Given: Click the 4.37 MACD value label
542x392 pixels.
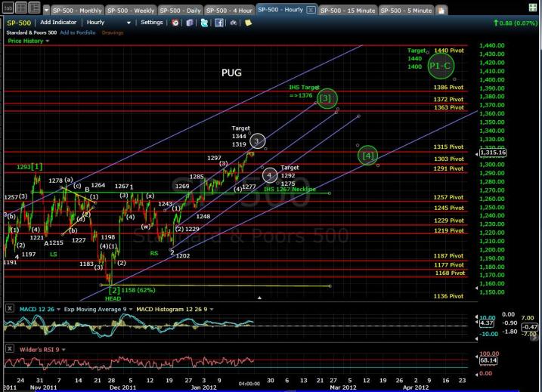Looking at the screenshot, I should 486,323.
